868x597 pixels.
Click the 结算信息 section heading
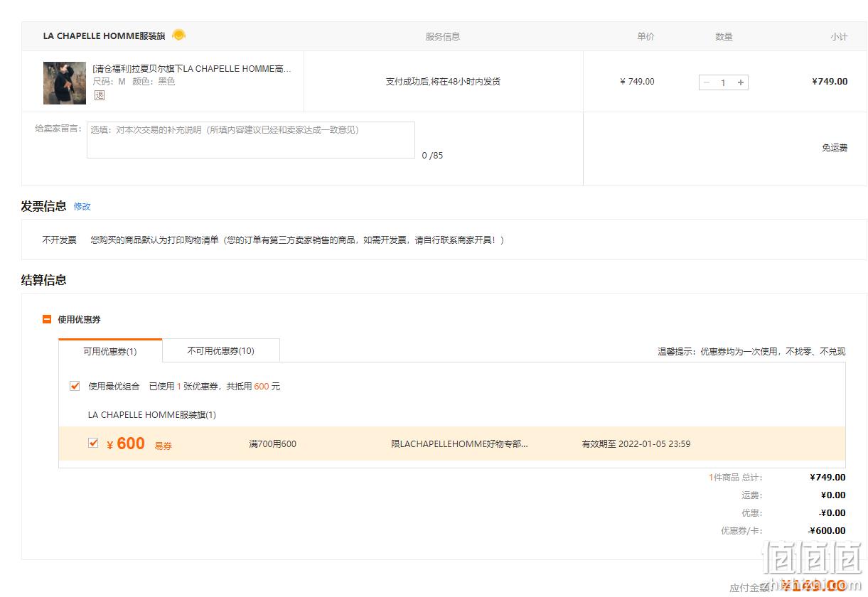point(44,280)
